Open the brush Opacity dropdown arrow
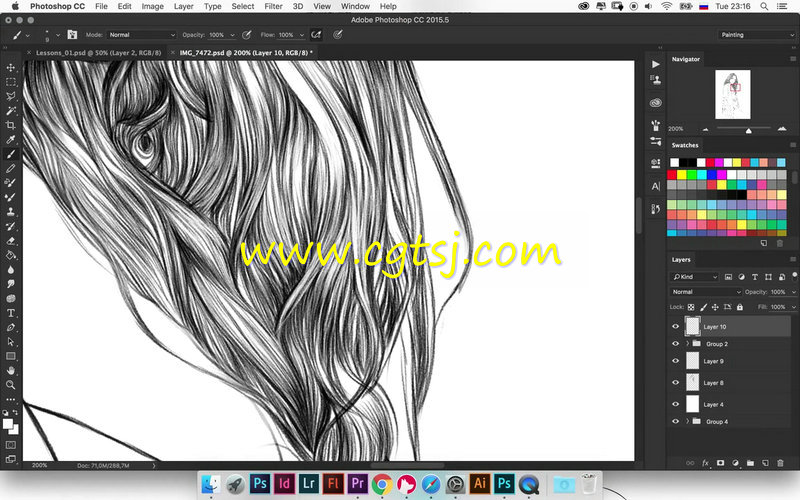 tap(232, 35)
